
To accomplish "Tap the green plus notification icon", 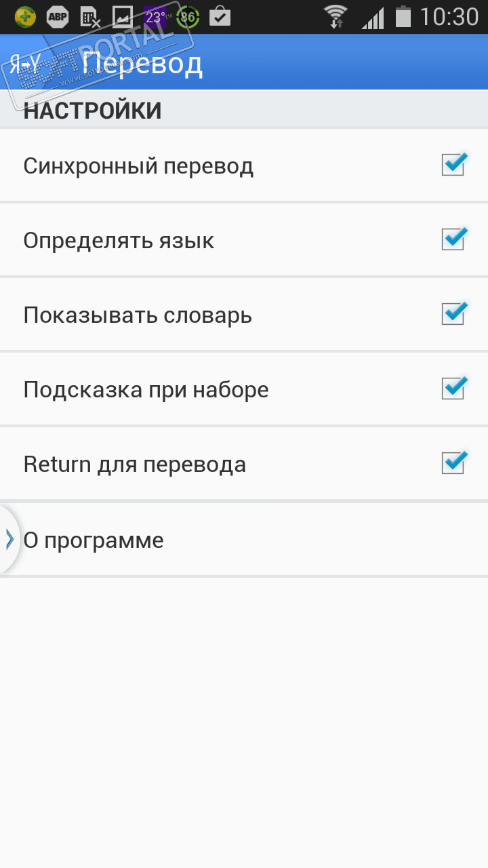I will click(25, 17).
